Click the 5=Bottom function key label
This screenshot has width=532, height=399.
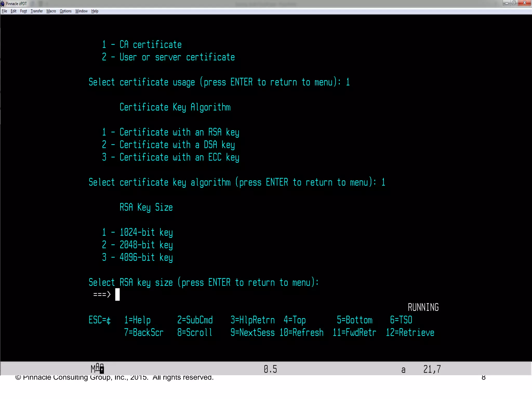click(355, 320)
